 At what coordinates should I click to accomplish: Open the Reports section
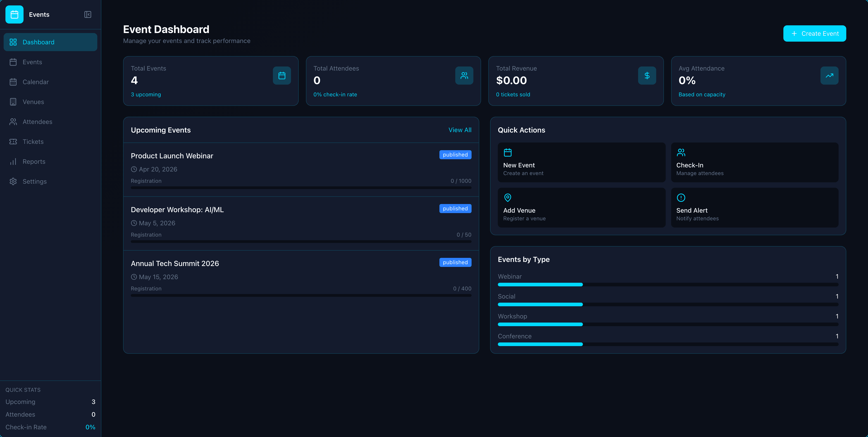[x=50, y=161]
